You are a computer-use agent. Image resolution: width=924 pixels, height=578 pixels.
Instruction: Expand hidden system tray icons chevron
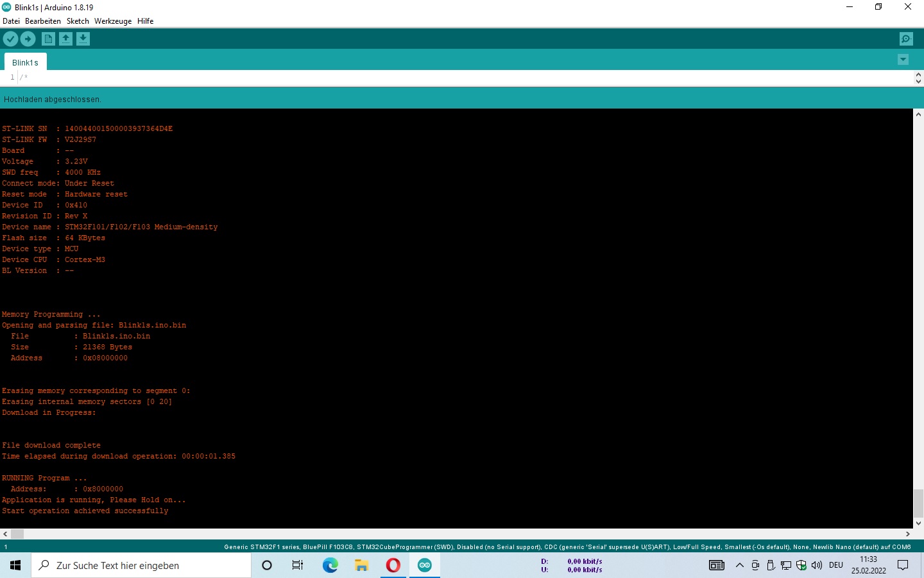tap(739, 565)
